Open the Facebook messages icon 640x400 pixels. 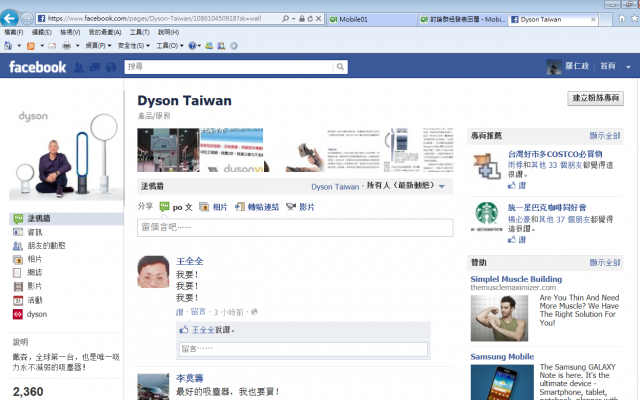pos(95,67)
